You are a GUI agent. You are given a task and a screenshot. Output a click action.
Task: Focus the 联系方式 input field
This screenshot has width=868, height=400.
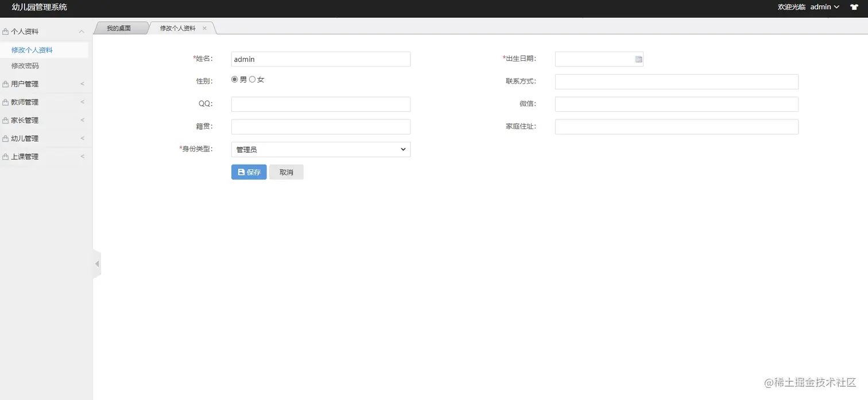click(677, 81)
